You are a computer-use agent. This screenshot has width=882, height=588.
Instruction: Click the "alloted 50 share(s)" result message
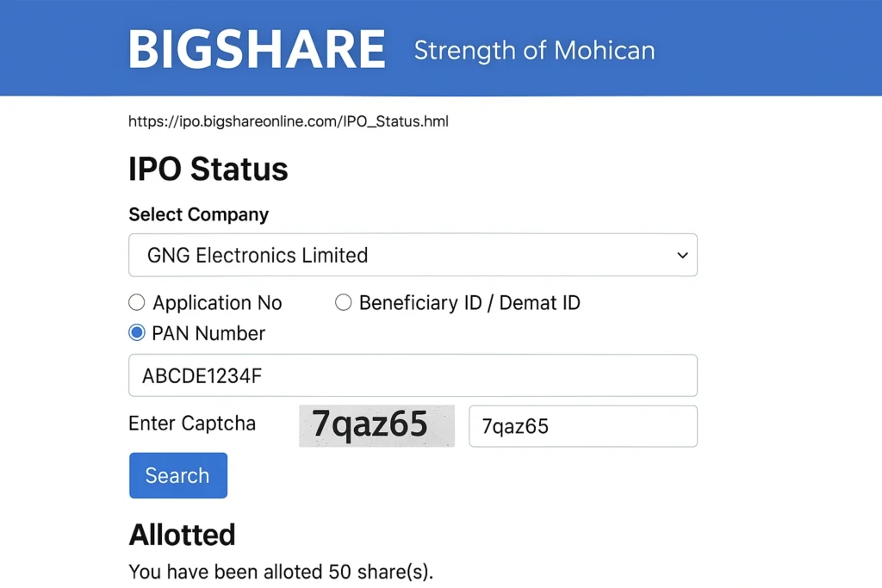[x=281, y=572]
